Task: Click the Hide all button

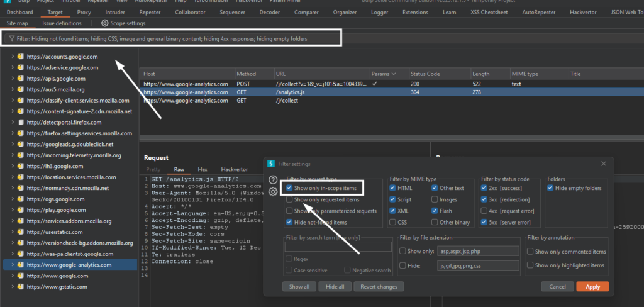Action: 335,286
